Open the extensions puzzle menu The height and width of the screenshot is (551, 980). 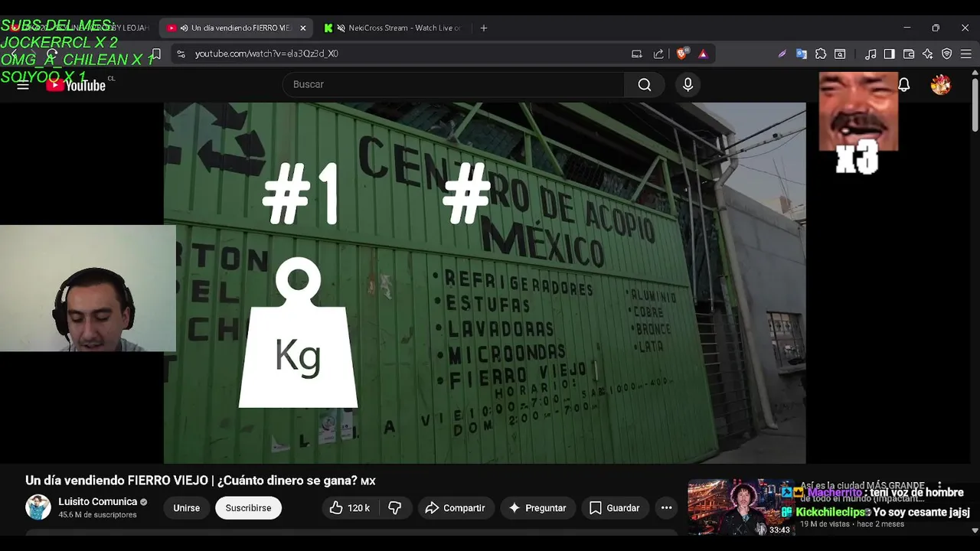[821, 54]
